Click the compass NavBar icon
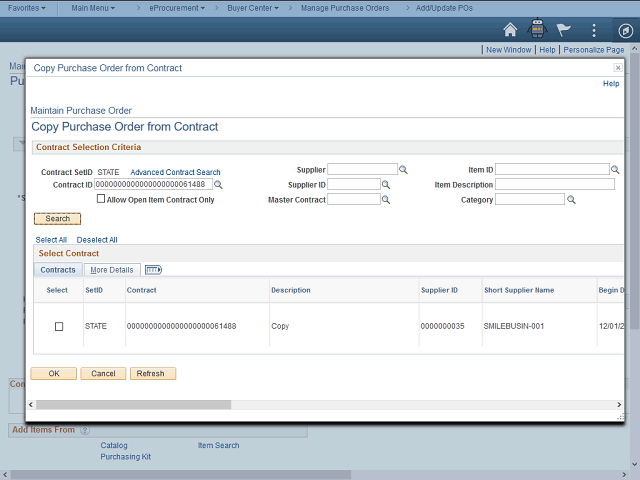The width and height of the screenshot is (640, 480). tap(624, 30)
